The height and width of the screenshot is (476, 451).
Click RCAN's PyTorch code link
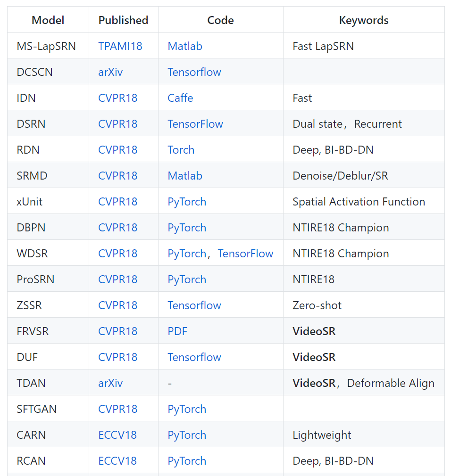[x=186, y=461]
